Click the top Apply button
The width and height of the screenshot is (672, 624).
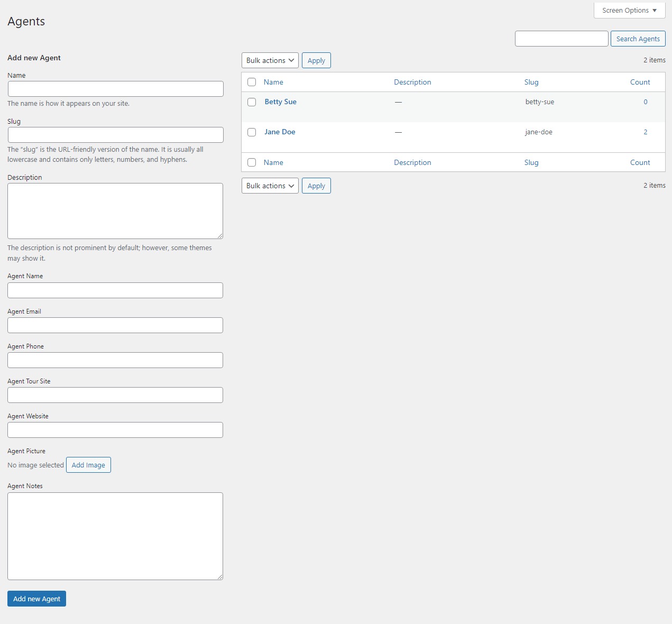(x=316, y=60)
